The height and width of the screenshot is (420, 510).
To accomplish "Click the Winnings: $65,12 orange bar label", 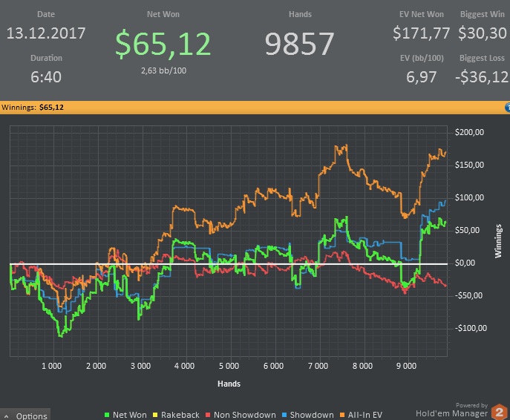I will point(33,108).
